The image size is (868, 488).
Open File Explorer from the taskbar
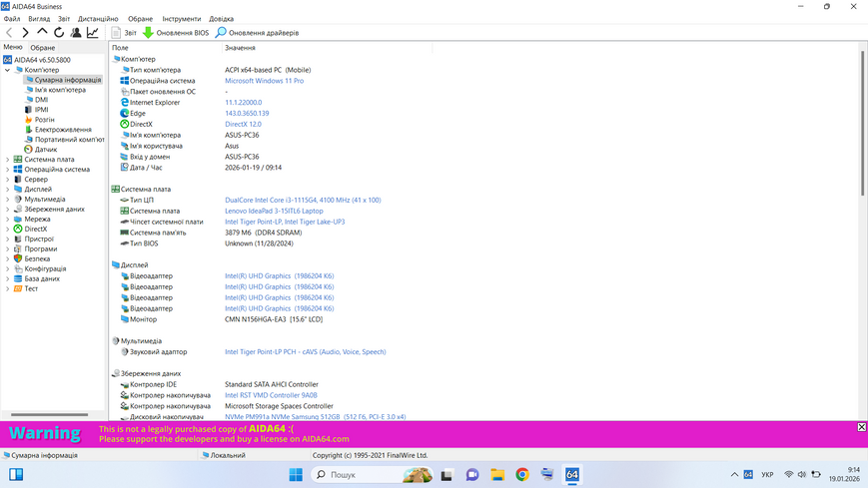tap(497, 475)
